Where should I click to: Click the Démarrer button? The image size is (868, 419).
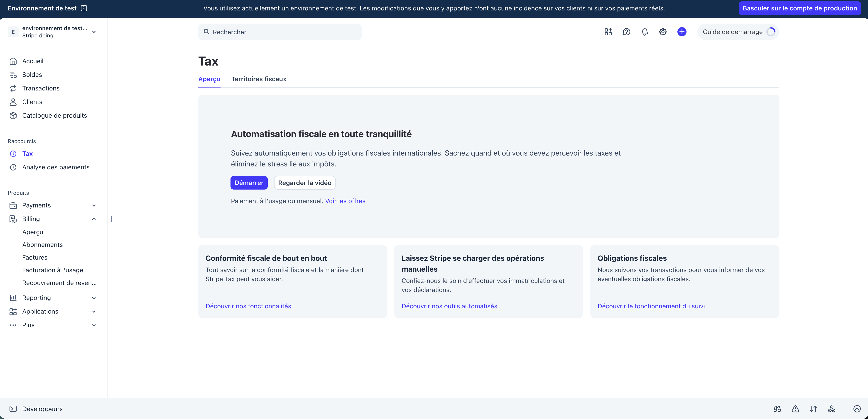point(249,183)
